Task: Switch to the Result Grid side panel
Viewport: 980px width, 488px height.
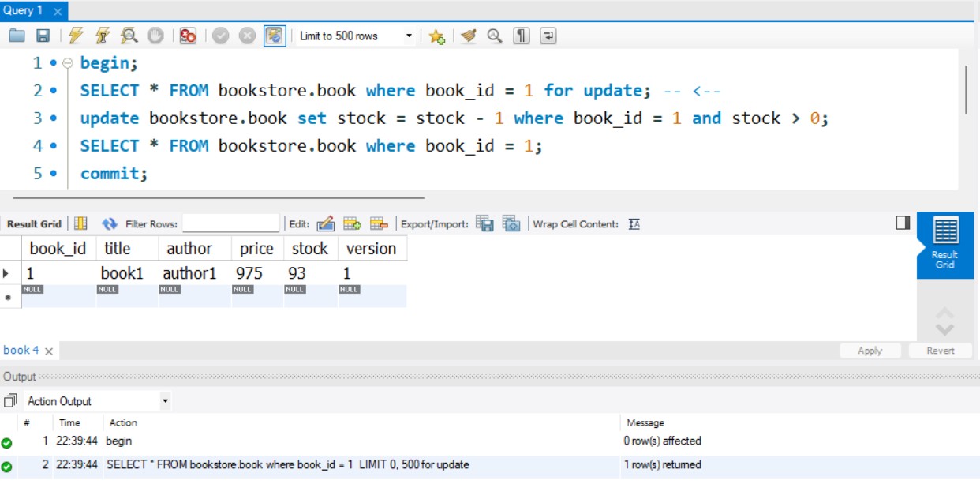Action: (x=945, y=245)
